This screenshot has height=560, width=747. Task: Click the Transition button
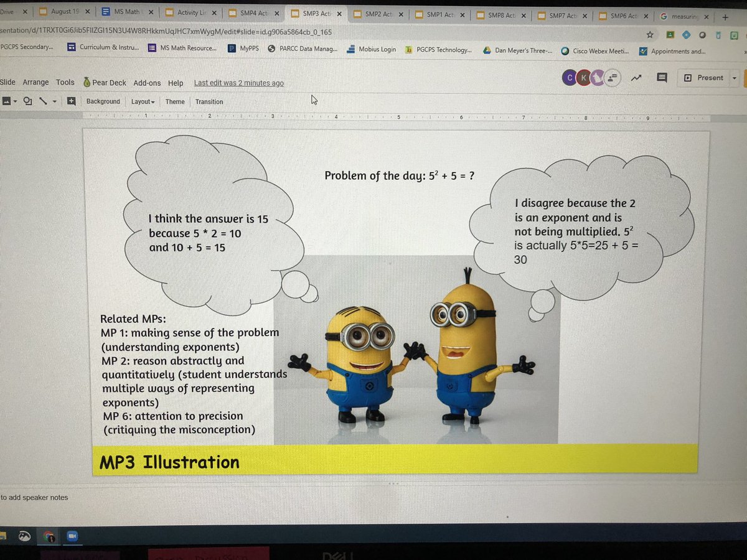click(209, 101)
